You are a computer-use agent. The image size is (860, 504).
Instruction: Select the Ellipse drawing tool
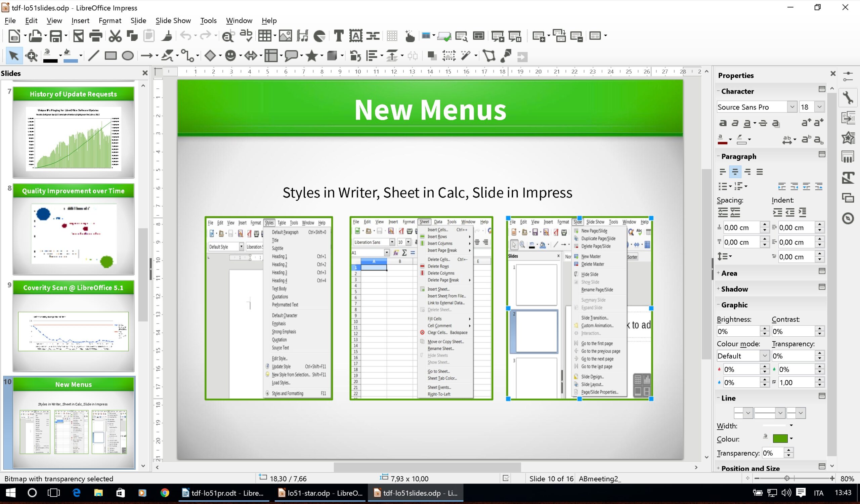pyautogui.click(x=128, y=56)
